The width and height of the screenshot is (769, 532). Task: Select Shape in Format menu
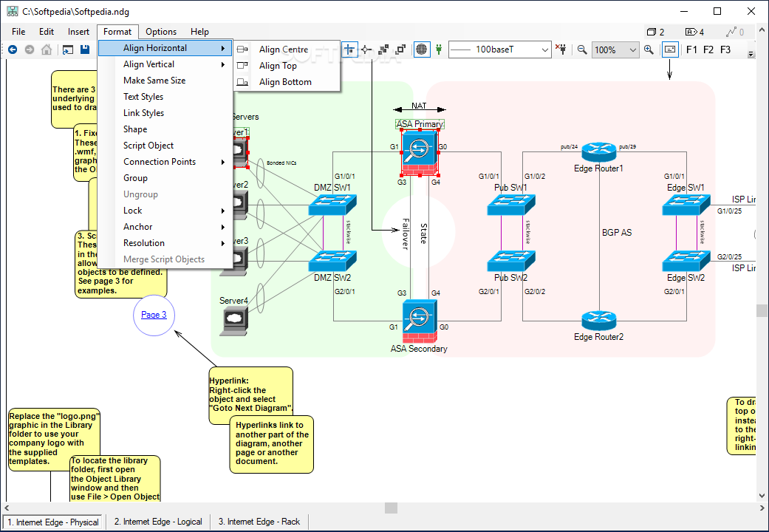(165, 129)
